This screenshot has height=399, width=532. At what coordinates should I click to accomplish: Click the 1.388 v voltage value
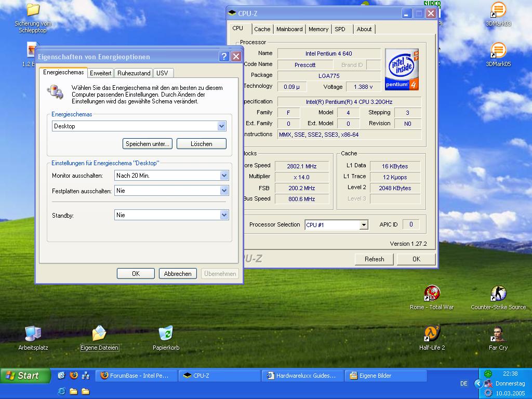363,87
